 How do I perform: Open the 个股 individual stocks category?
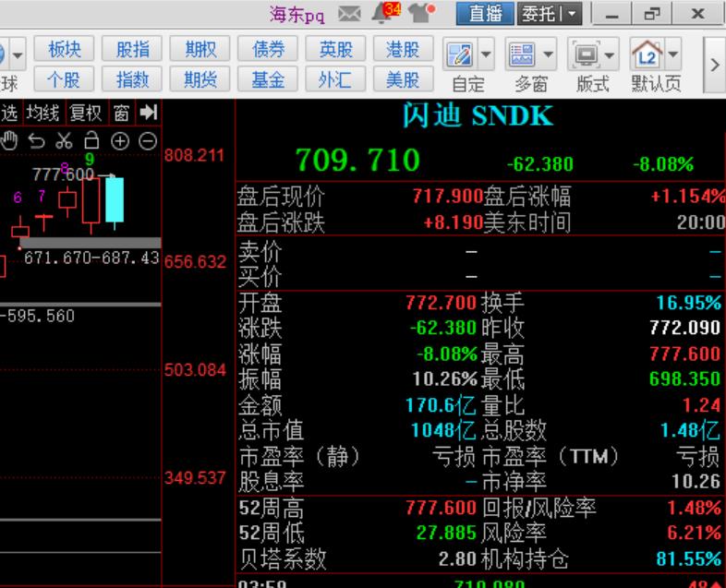(x=65, y=79)
